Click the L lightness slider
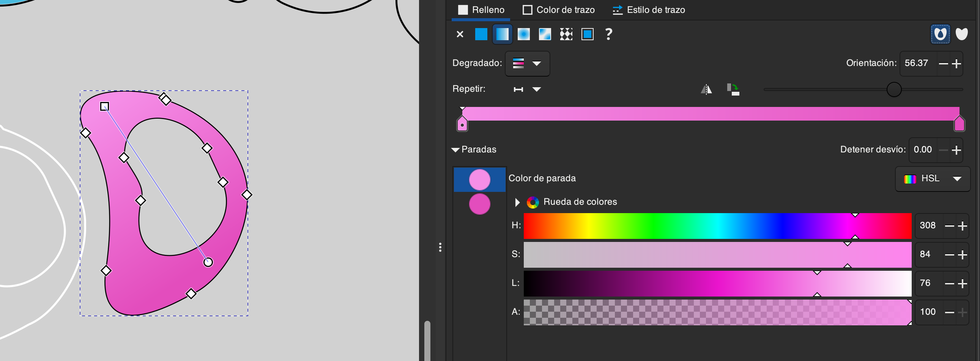The width and height of the screenshot is (980, 361). [717, 284]
